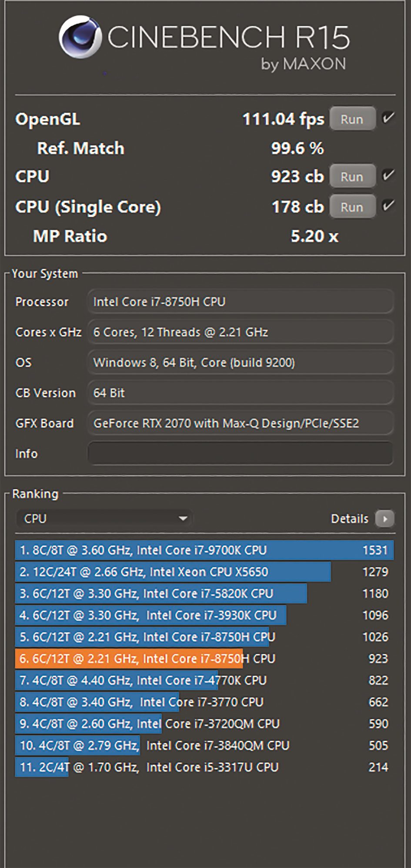Select the orange highlighted i7-8750H result
This screenshot has width=411, height=868.
tap(204, 659)
